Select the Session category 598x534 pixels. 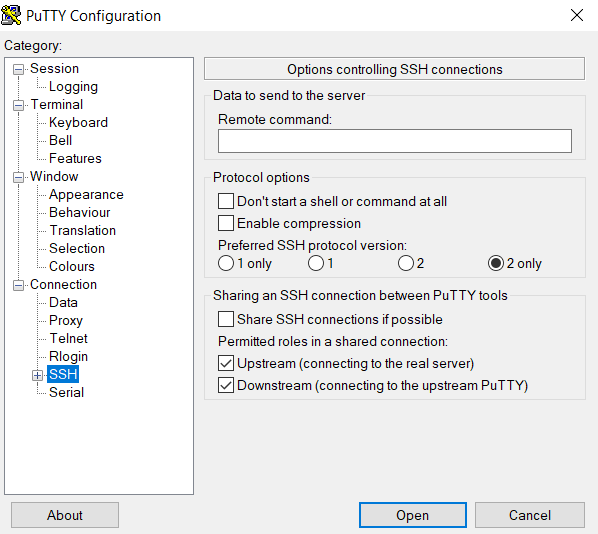click(55, 69)
